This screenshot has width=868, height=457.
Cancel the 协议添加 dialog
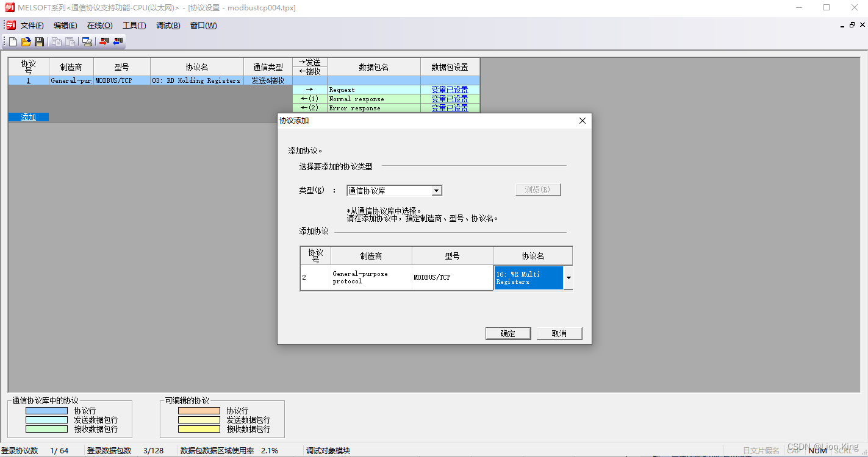coord(559,333)
